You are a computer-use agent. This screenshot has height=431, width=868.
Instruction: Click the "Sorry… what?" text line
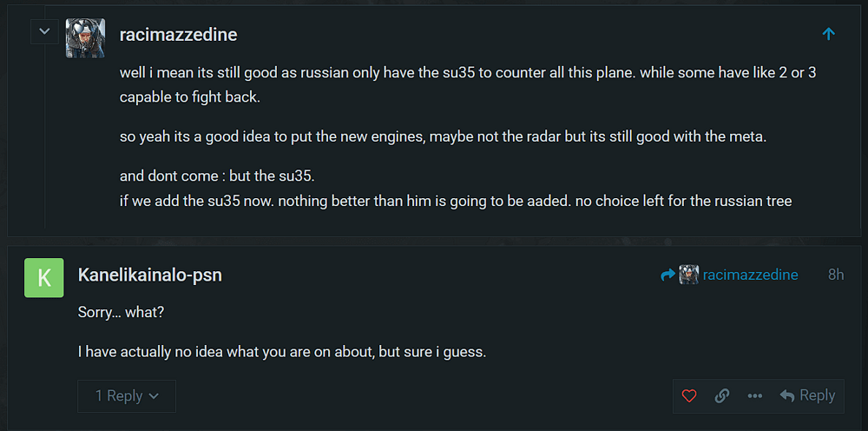click(x=121, y=312)
